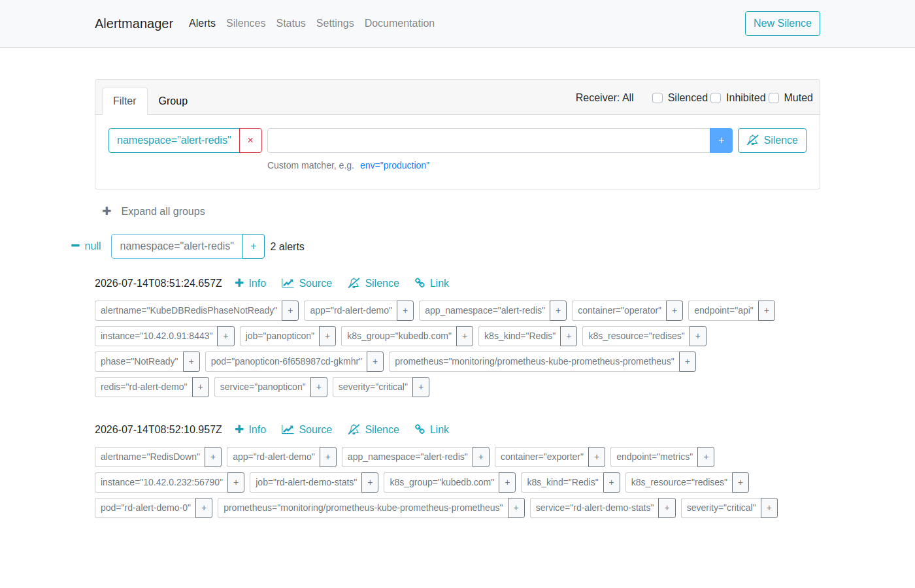This screenshot has height=588, width=915.
Task: Click the Silence button beside the filter input
Action: 772,140
